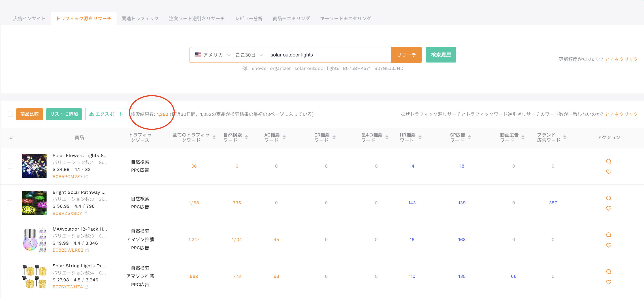Click ASIN link B09RZSXSDY

pos(67,213)
